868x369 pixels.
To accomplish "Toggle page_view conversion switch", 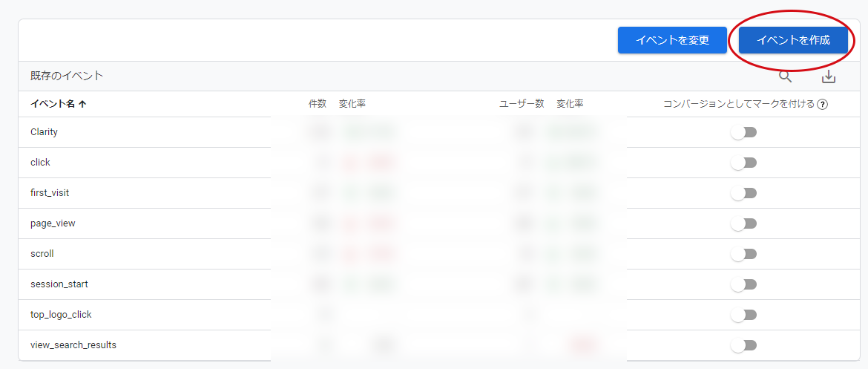I will point(743,223).
